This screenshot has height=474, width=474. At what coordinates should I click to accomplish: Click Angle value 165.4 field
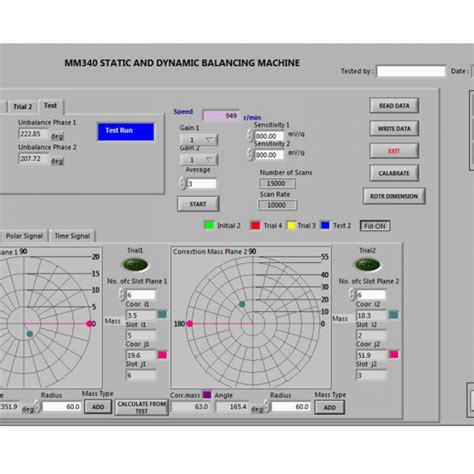coord(232,407)
